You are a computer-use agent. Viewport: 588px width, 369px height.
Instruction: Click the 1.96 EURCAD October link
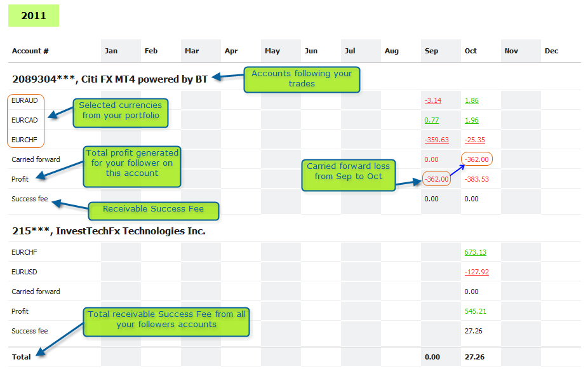pos(471,120)
